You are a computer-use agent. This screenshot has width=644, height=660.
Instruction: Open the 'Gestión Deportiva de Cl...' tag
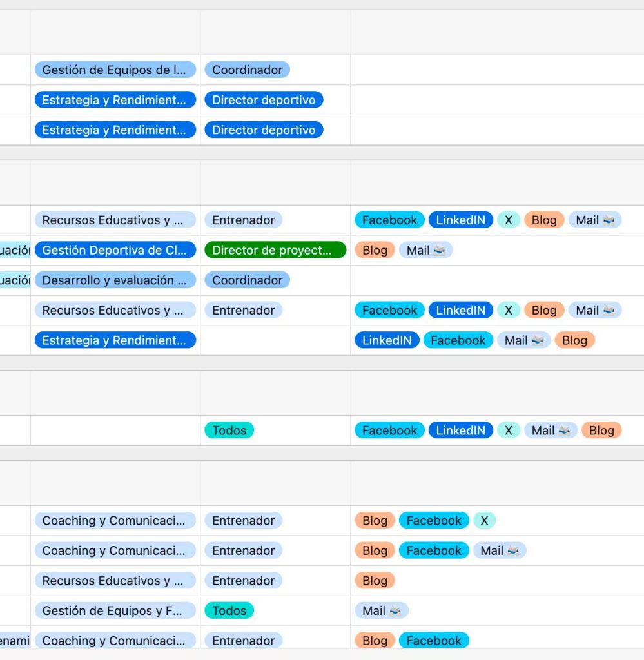pyautogui.click(x=115, y=250)
